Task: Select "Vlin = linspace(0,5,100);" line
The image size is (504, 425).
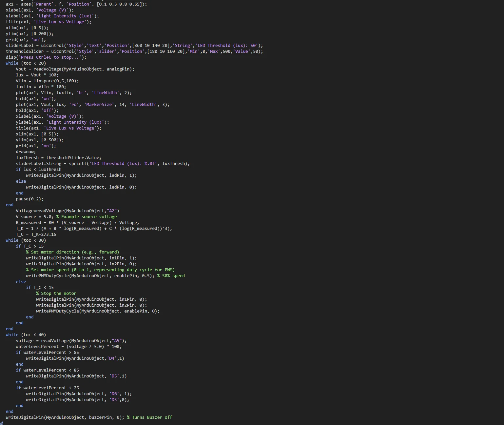Action: point(47,81)
